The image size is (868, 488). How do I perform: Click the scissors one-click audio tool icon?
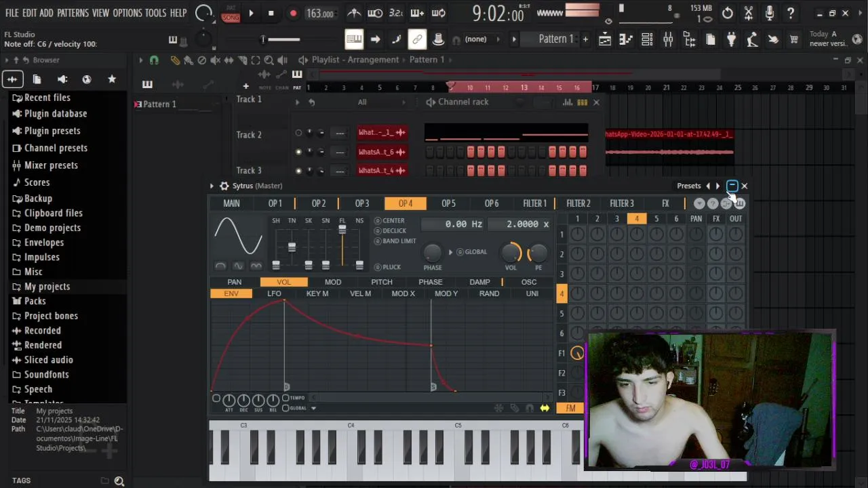[749, 13]
